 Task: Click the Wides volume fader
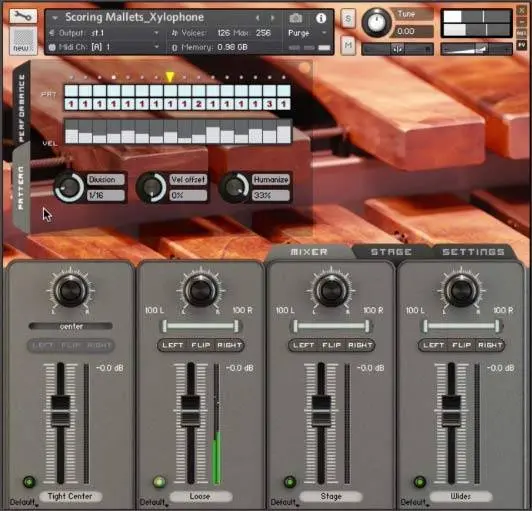[451, 410]
